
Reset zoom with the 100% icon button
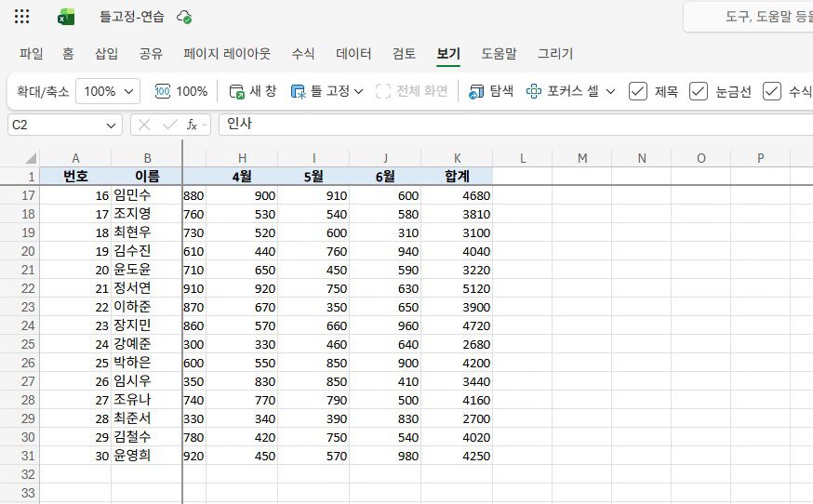coord(181,91)
